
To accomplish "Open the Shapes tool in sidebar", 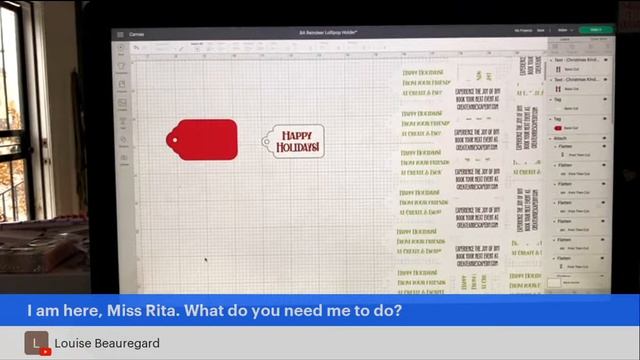I will tap(123, 141).
